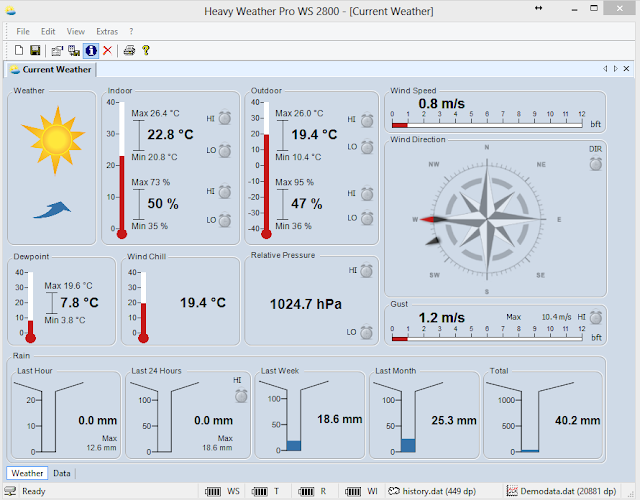The width and height of the screenshot is (640, 500).
Task: Click the yellow question mark Help icon
Action: pos(146,50)
